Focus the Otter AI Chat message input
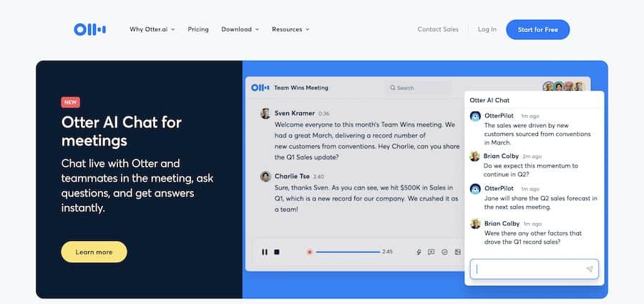644x304 pixels. point(535,269)
